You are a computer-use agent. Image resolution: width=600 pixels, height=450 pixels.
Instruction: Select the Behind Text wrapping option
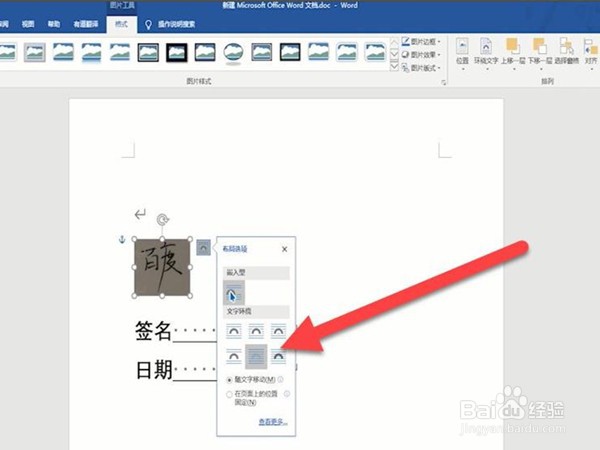[256, 356]
